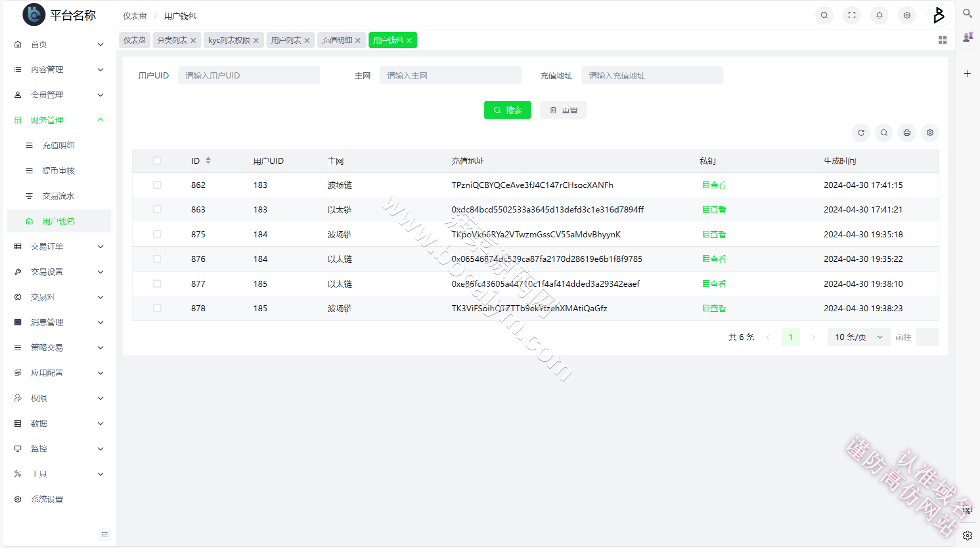Expand the 会员管理 menu
This screenshot has width=980, height=548.
[x=59, y=95]
